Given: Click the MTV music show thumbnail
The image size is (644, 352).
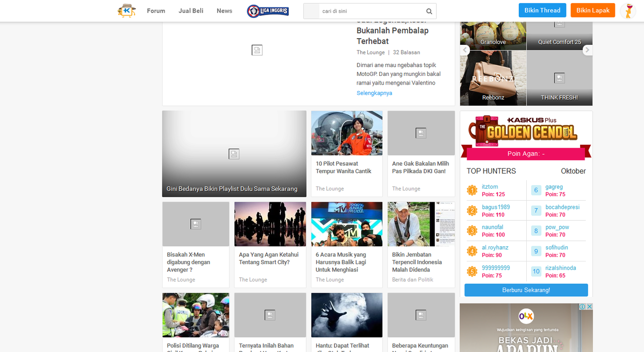Looking at the screenshot, I should coord(347,224).
